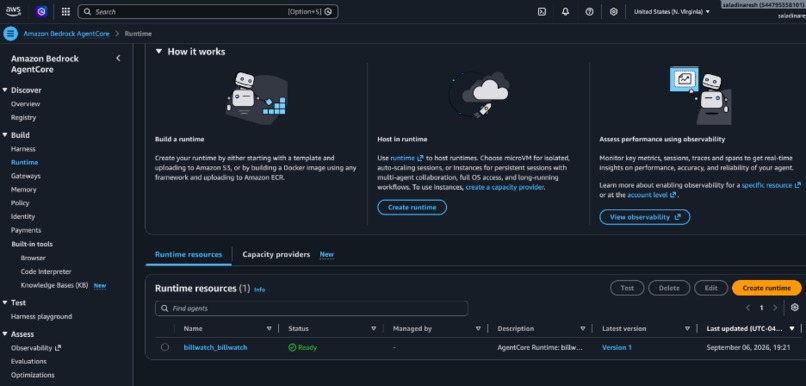The width and height of the screenshot is (806, 386).
Task: Open Harness playground in sidebar
Action: [x=41, y=317]
